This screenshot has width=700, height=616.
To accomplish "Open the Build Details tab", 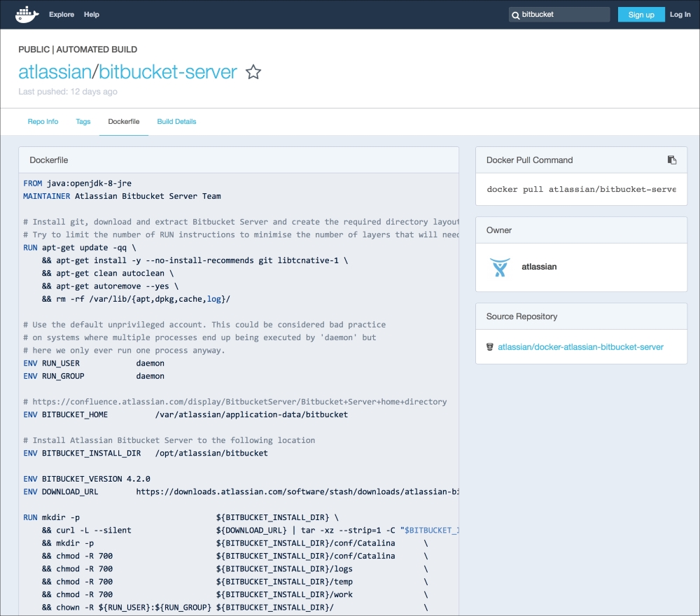I will pyautogui.click(x=176, y=122).
